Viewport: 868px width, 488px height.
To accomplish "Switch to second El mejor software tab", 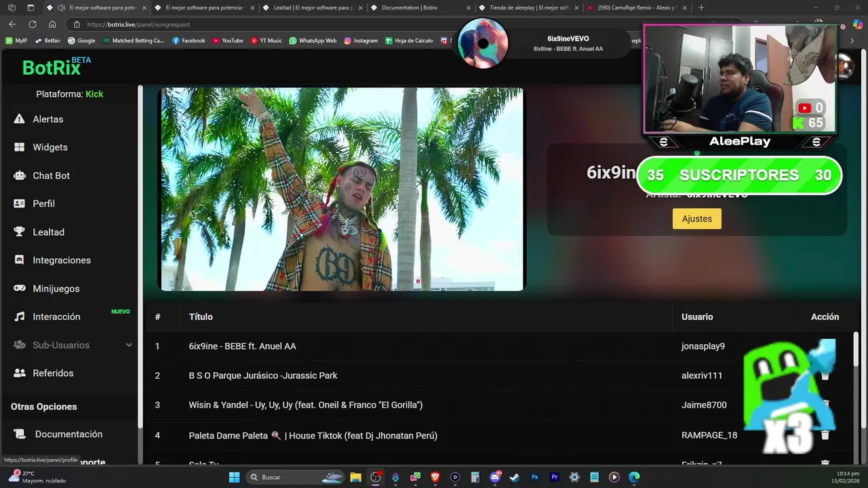I will (x=205, y=7).
